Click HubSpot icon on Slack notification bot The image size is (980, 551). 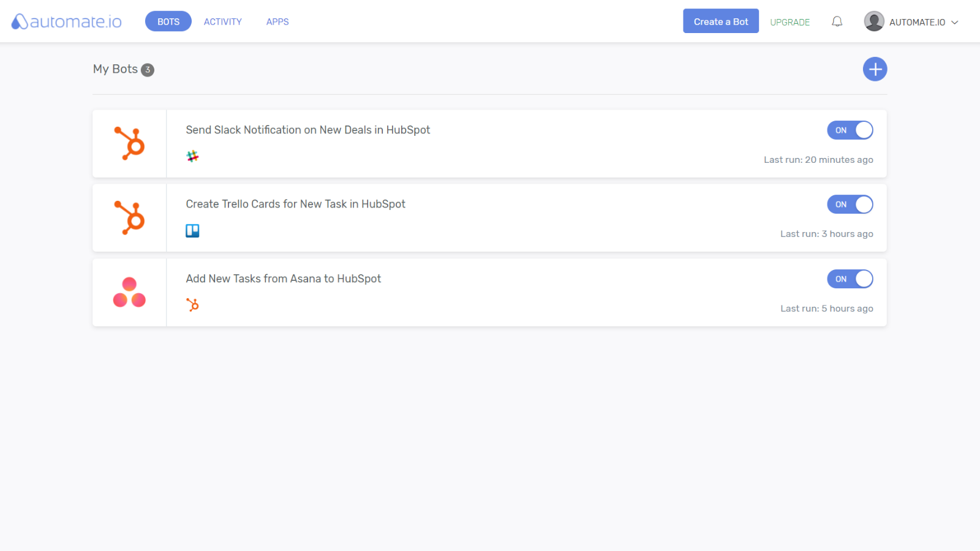coord(129,144)
